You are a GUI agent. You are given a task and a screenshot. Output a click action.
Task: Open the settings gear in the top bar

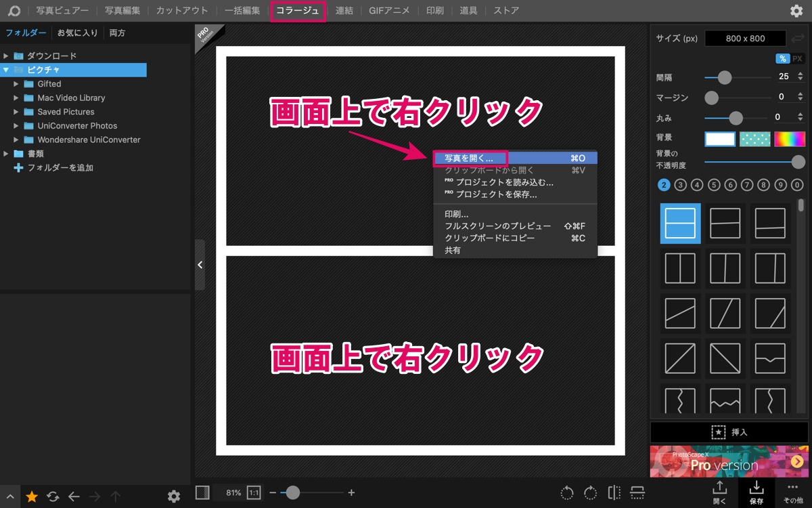tap(796, 11)
